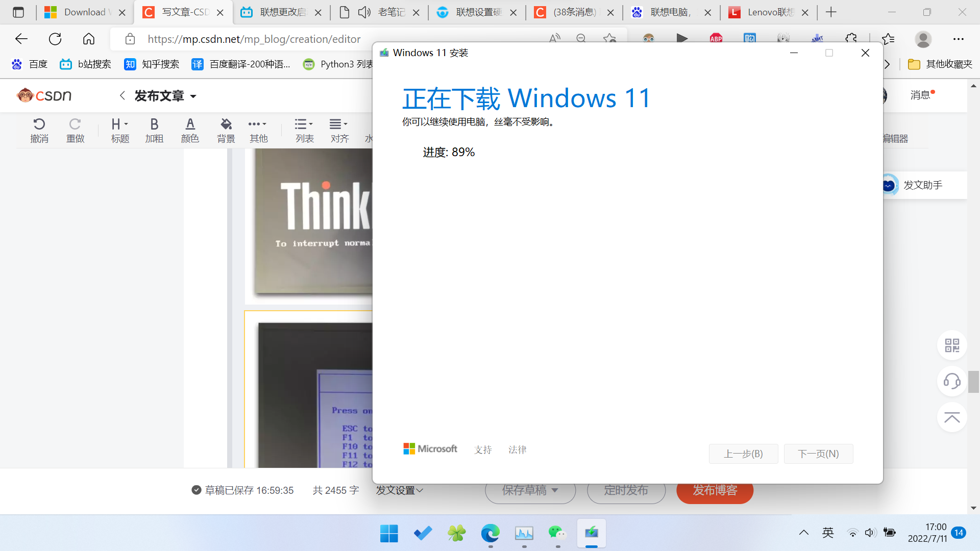
Task: Open 其他收藏夹 bookmarks folder
Action: (940, 64)
